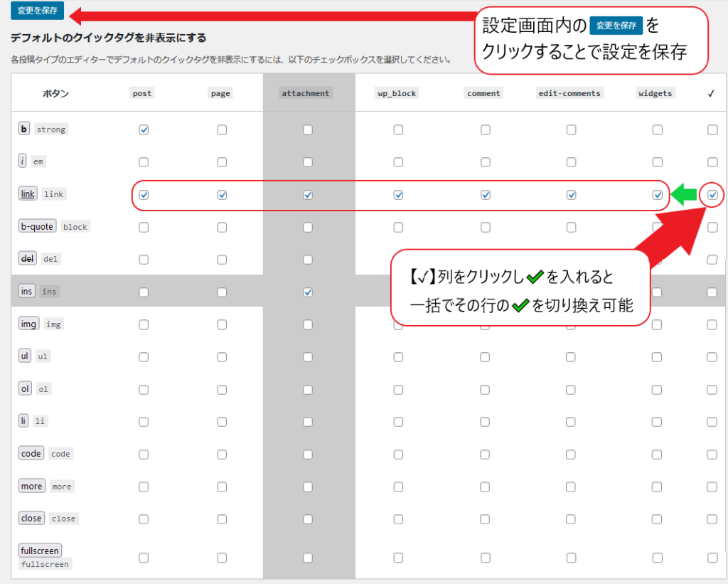
Task: Click the "fullscreen" quicktag button
Action: tap(40, 551)
